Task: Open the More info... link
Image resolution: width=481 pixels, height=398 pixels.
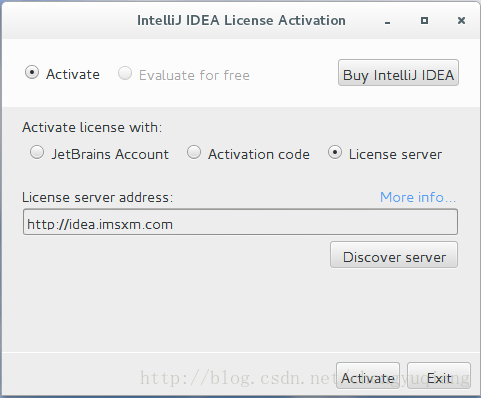Action: pyautogui.click(x=418, y=197)
